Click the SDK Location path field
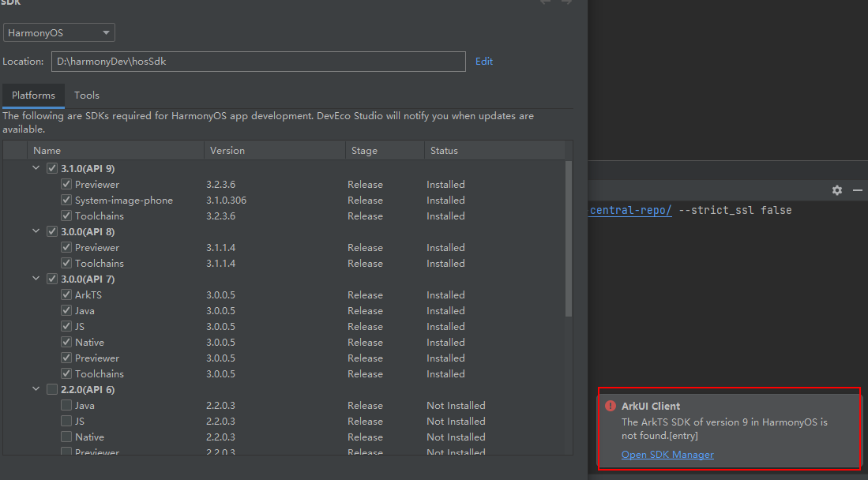 (x=258, y=62)
